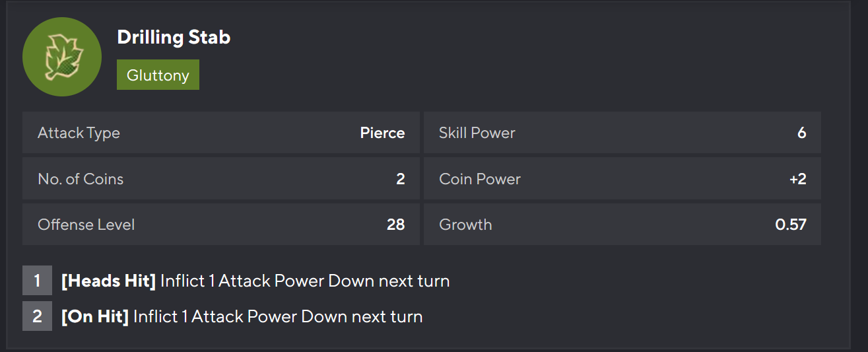Select the Skill Power row
868x352 pixels.
622,133
